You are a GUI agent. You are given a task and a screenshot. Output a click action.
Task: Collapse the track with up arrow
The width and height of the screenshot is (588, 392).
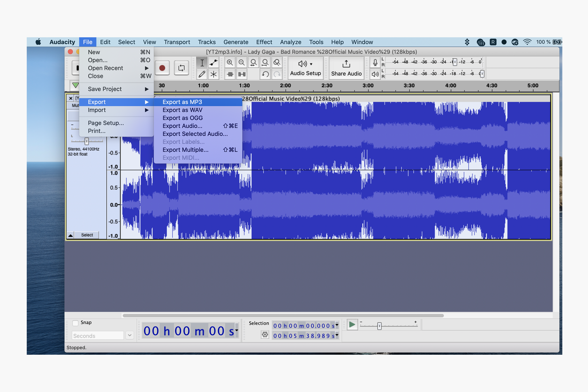click(x=71, y=235)
